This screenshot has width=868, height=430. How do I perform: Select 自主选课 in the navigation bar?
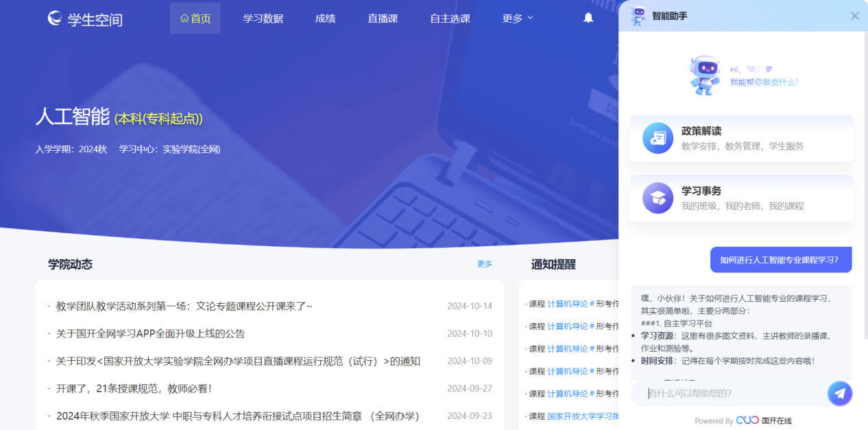tap(450, 19)
